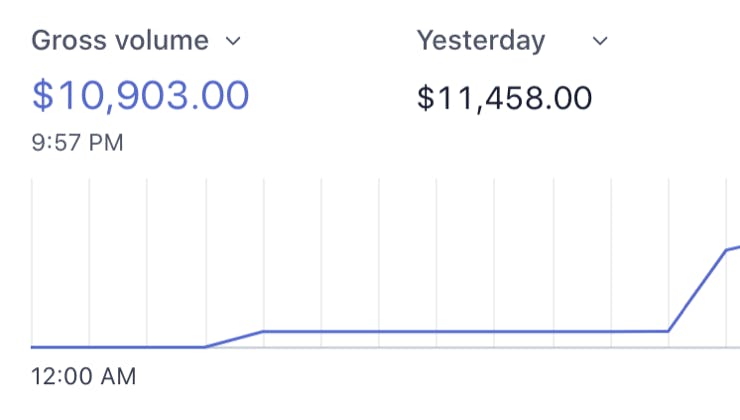The width and height of the screenshot is (740, 420).
Task: Select the point where the steep rise begins
Action: [668, 330]
